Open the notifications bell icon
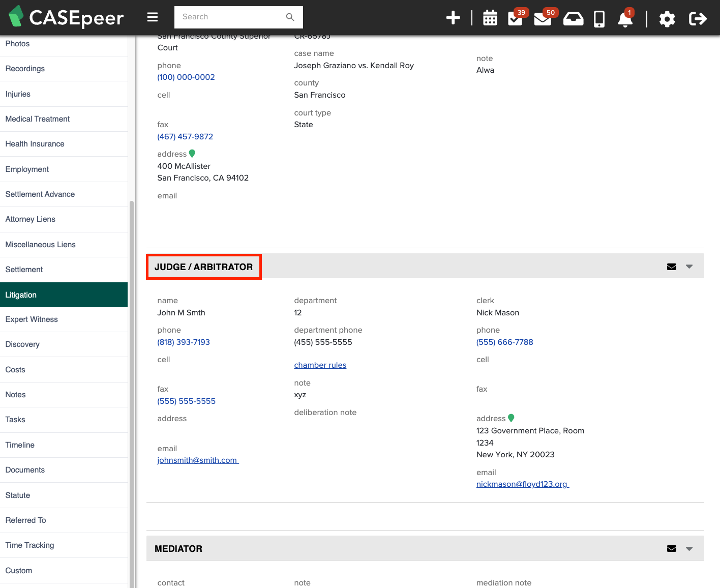Image resolution: width=720 pixels, height=588 pixels. pyautogui.click(x=625, y=18)
